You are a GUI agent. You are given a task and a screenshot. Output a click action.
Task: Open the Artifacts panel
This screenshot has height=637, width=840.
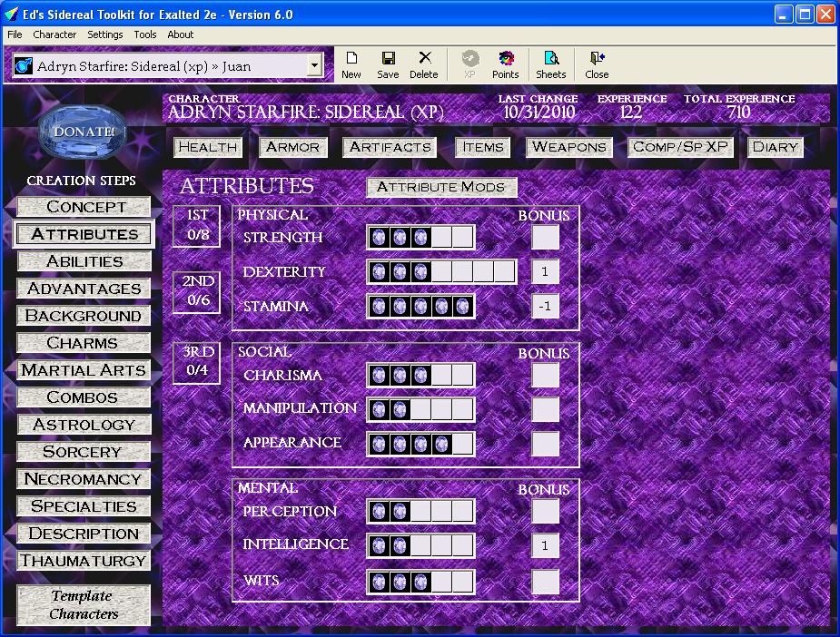click(x=390, y=147)
